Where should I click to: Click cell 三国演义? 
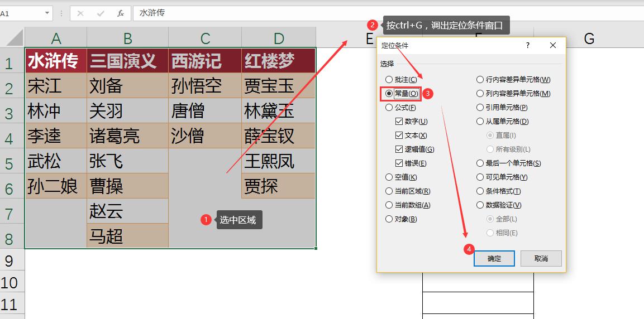click(x=128, y=61)
